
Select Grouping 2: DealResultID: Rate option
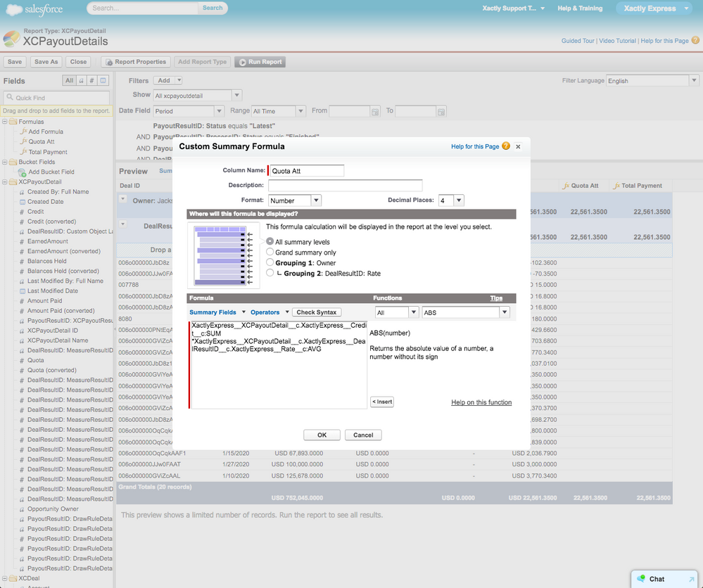point(270,272)
